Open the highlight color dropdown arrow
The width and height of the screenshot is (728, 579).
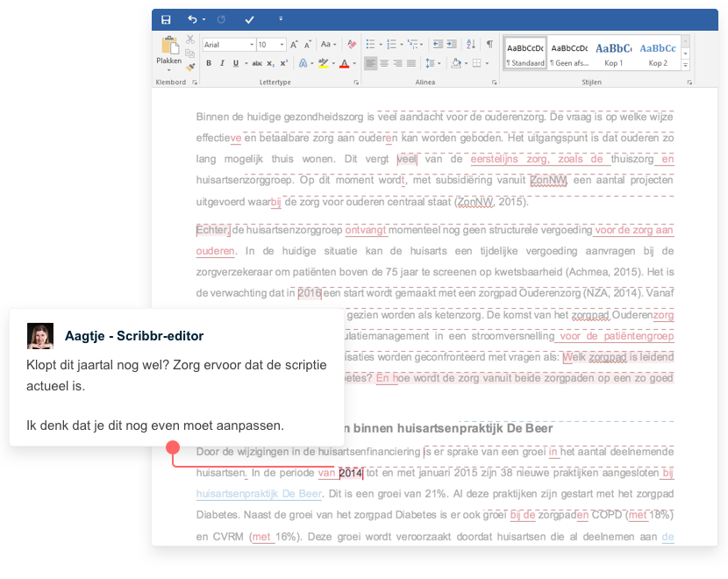tap(333, 64)
